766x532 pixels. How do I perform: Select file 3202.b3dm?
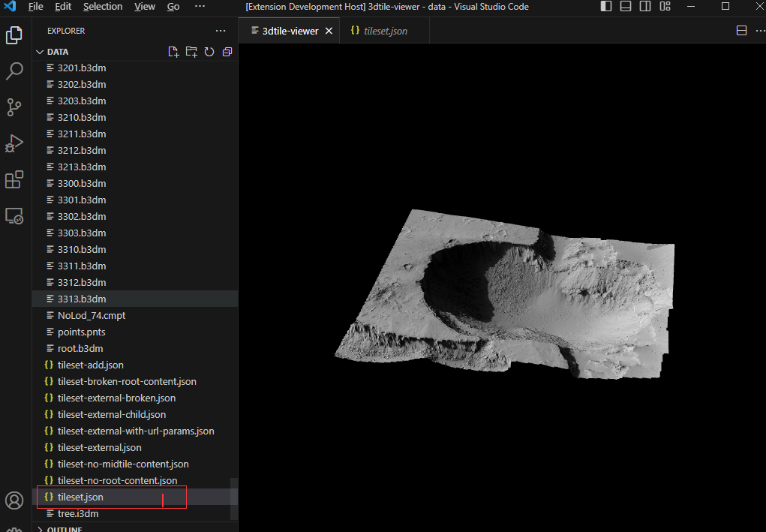(x=135, y=85)
